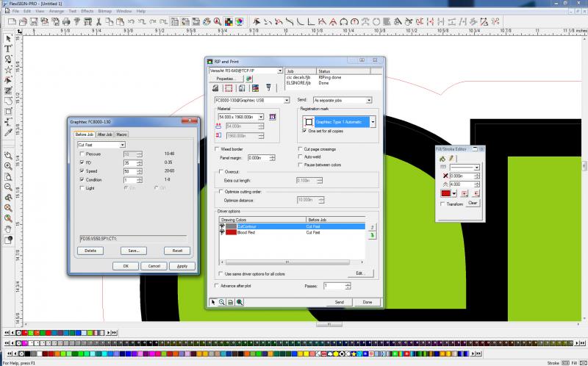
Task: Click the Properties... button in RIP and Print
Action: tap(226, 79)
